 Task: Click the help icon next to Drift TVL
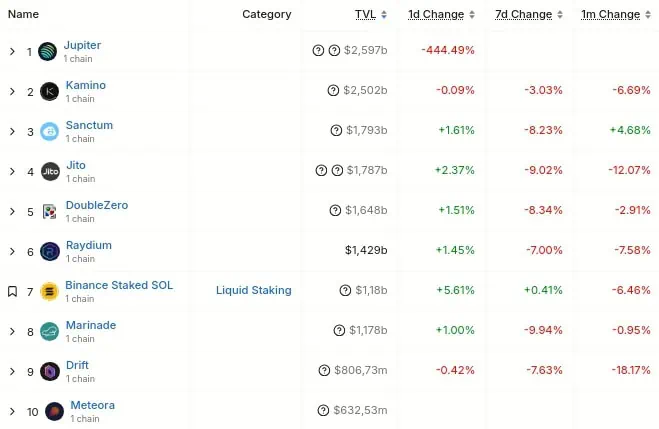(x=324, y=371)
